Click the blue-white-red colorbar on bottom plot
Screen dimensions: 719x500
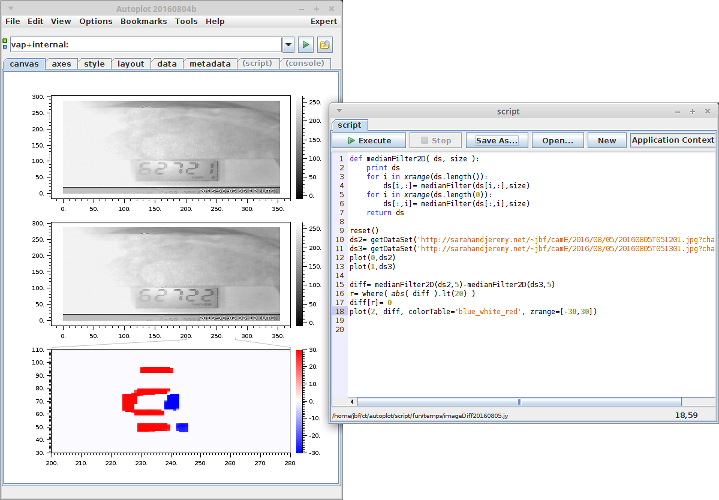pos(300,399)
